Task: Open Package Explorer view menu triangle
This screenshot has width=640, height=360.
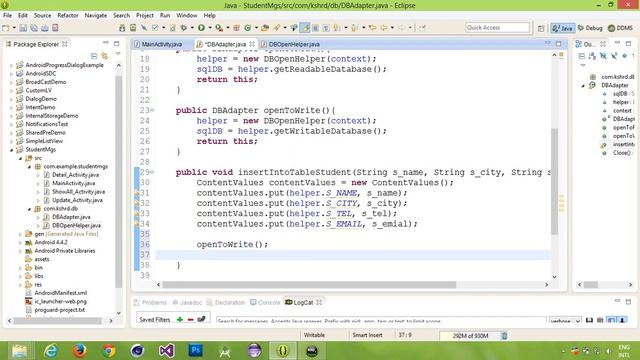Action: [118, 53]
